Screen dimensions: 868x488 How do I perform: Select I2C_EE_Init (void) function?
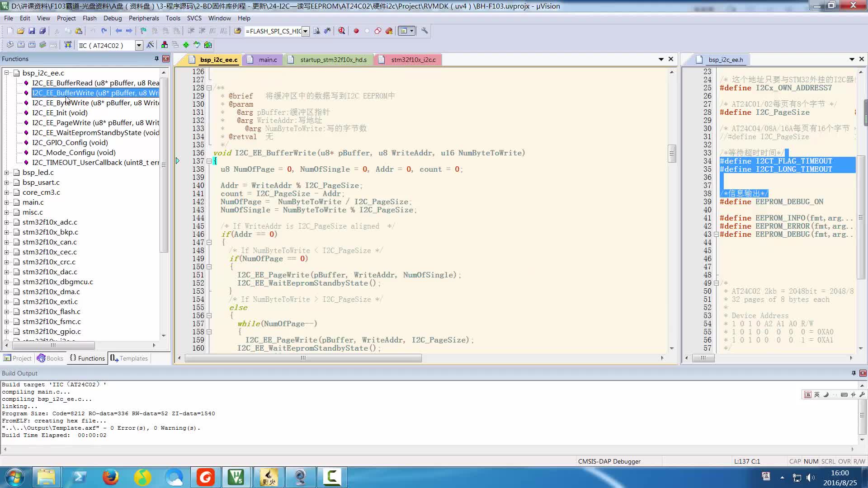pos(60,113)
